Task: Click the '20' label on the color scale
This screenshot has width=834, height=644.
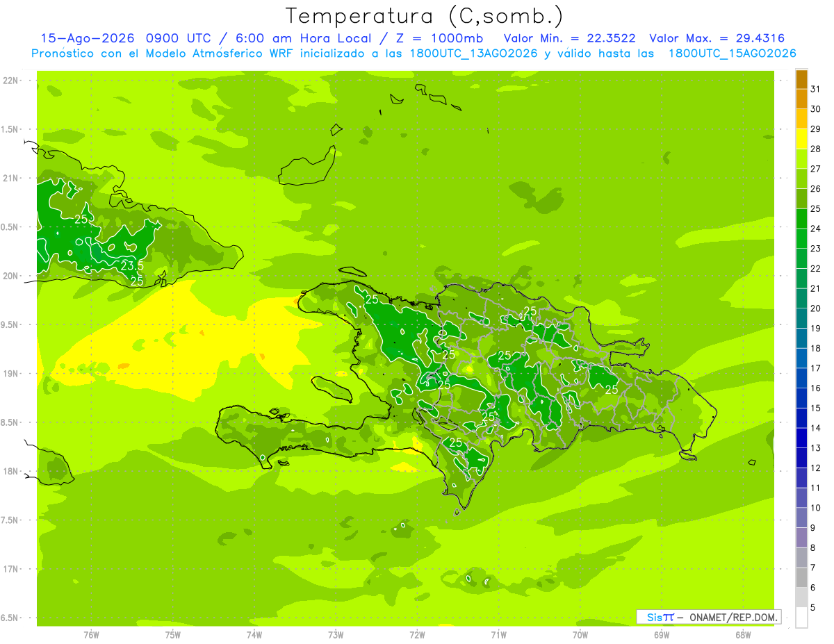Action: coord(815,308)
